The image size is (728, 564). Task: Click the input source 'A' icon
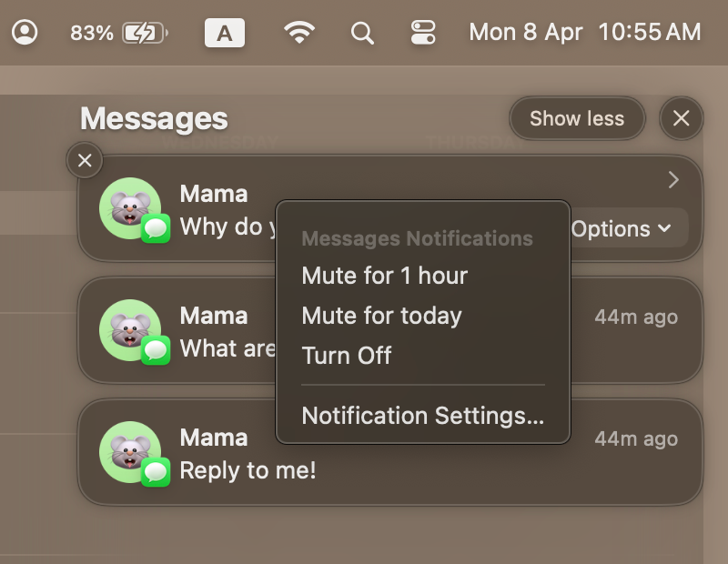coord(225,33)
